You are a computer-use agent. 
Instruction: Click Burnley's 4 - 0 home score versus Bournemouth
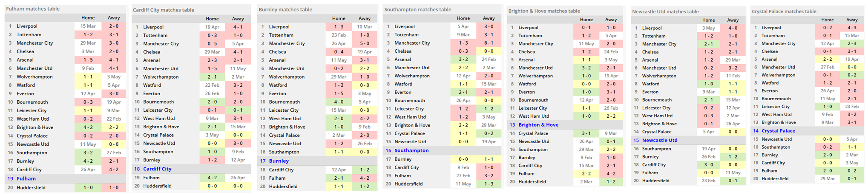[339, 102]
